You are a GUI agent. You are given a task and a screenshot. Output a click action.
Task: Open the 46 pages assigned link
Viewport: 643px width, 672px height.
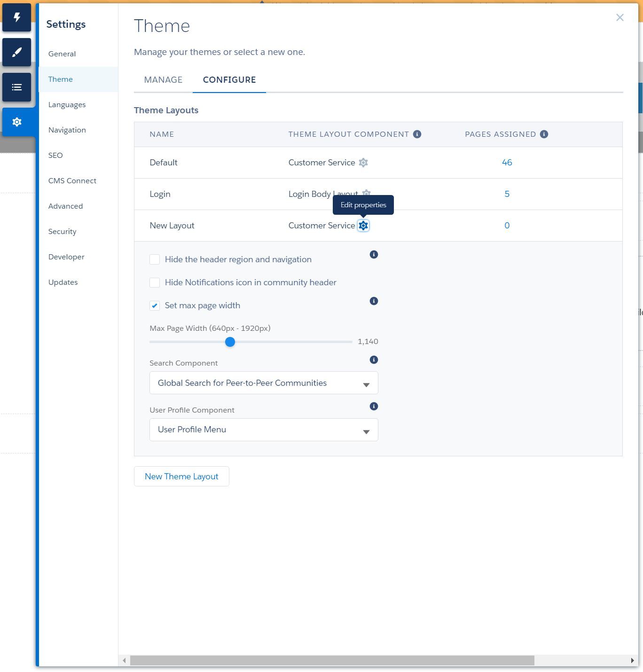pos(507,163)
